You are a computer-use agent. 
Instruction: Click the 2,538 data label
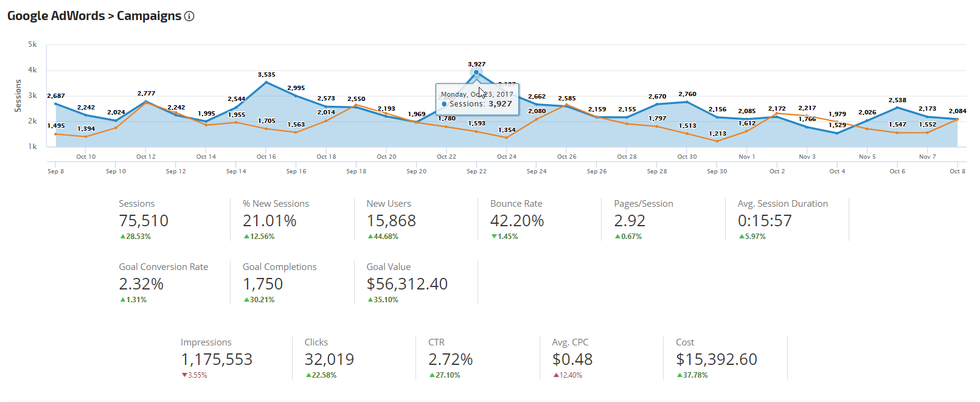(897, 100)
